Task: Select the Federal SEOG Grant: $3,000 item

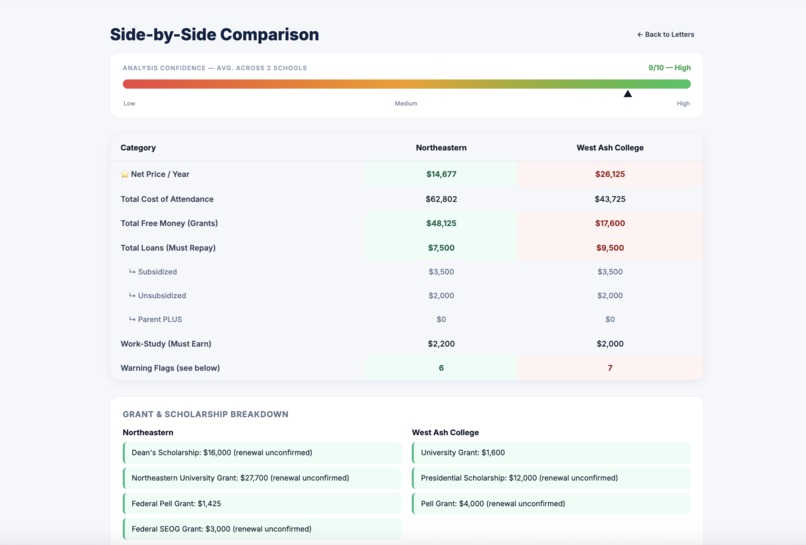Action: tap(262, 529)
